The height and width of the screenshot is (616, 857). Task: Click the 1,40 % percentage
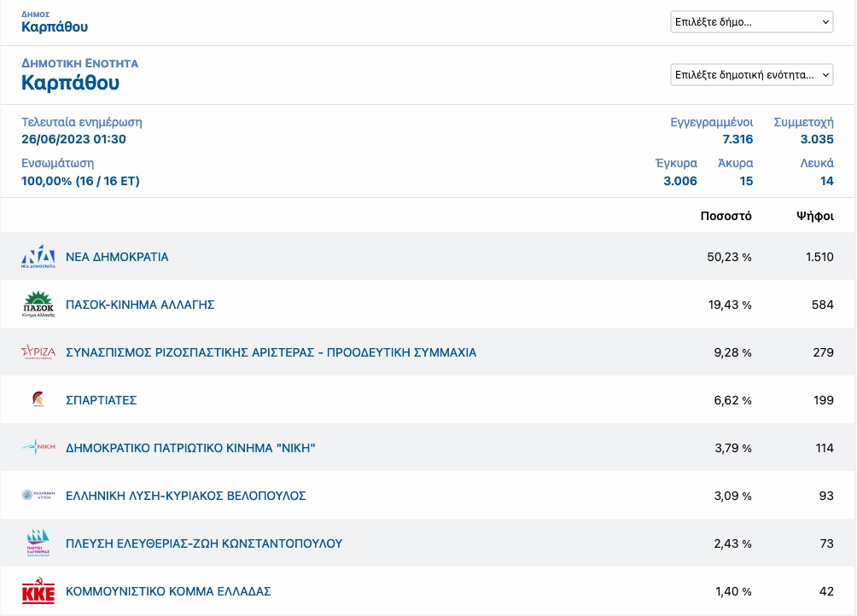(x=733, y=591)
